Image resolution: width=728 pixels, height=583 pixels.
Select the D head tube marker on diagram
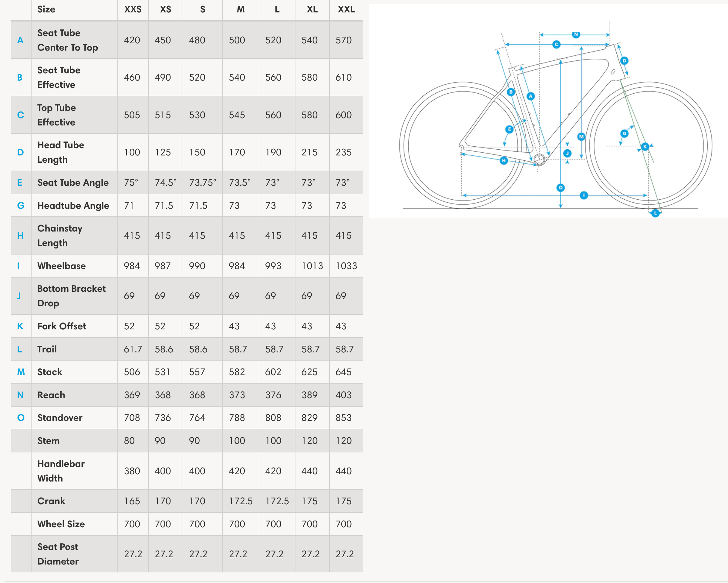coord(624,61)
